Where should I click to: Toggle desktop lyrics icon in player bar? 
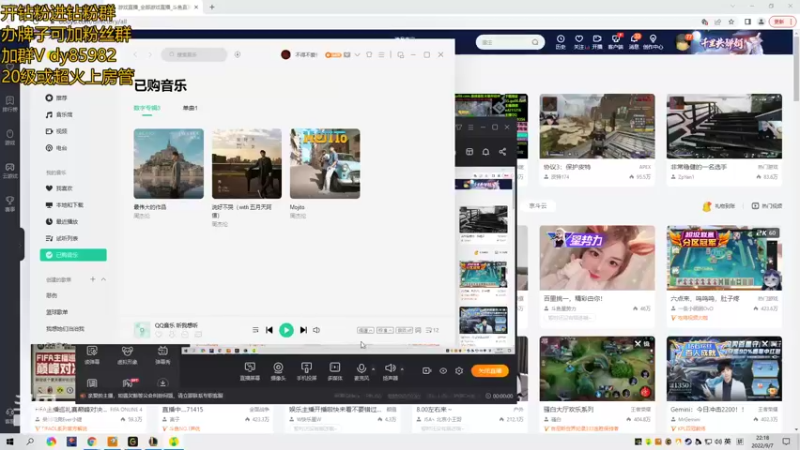point(418,331)
